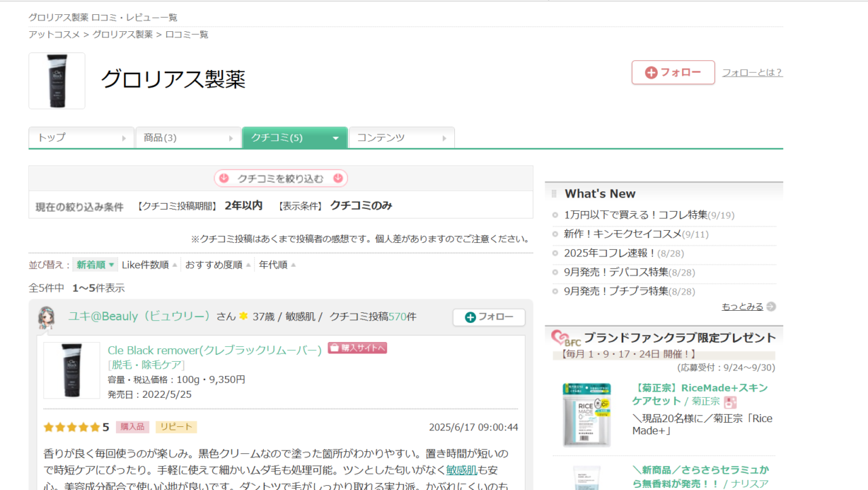
Task: Expand the クチコミを絞り込む filter panel
Action: pos(281,178)
